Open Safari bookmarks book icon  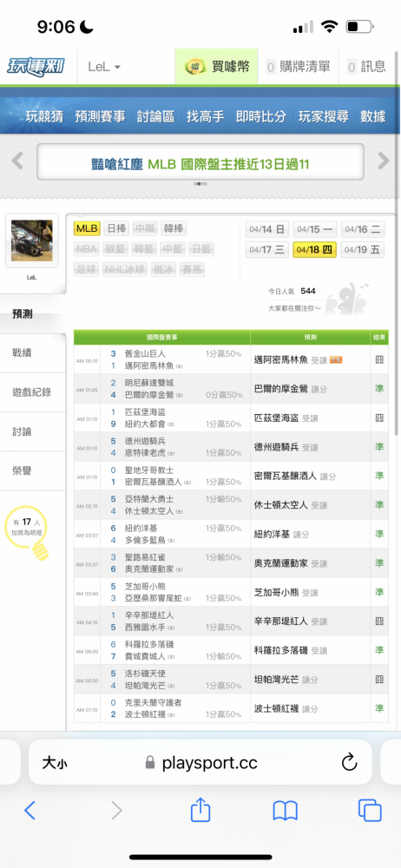(x=286, y=811)
